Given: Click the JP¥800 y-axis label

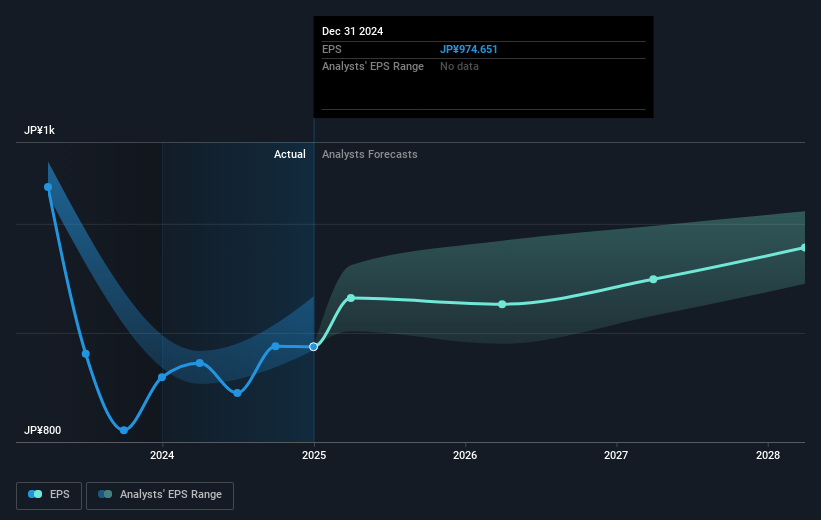Looking at the screenshot, I should tap(42, 430).
